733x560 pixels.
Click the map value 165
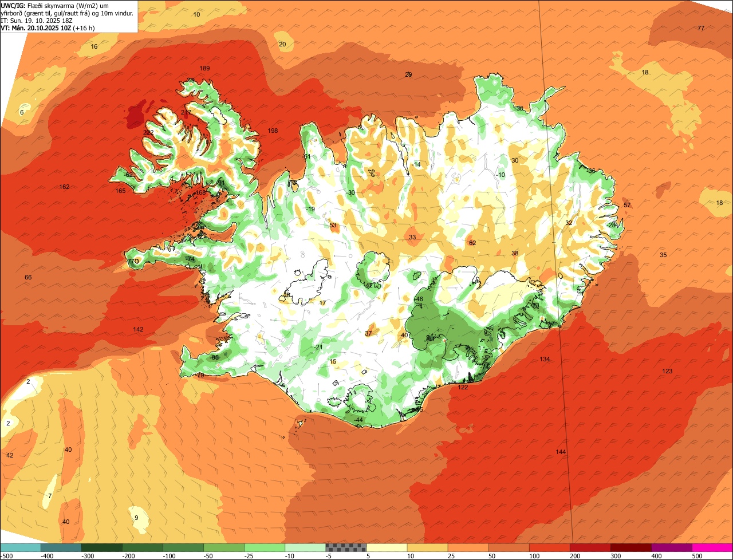coord(120,191)
